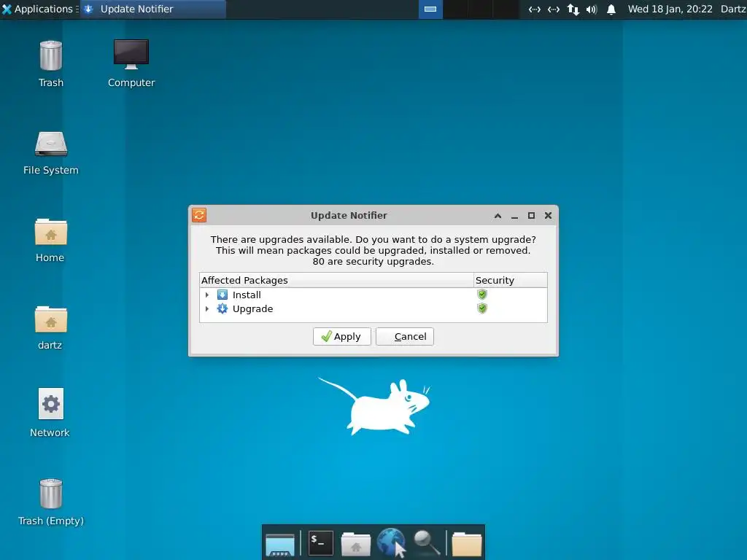Image resolution: width=747 pixels, height=560 pixels.
Task: Minimize the Update Notifier dialog
Action: tap(514, 217)
